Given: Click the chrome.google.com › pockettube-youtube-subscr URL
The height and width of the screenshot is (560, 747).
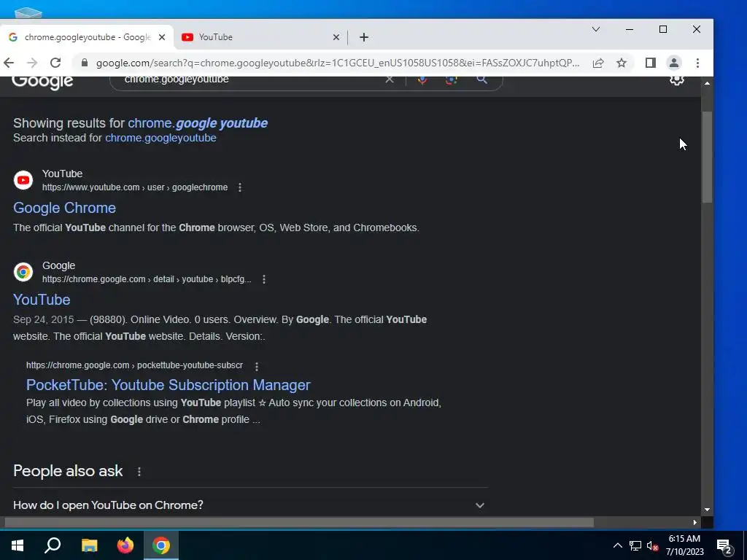Looking at the screenshot, I should 134,365.
